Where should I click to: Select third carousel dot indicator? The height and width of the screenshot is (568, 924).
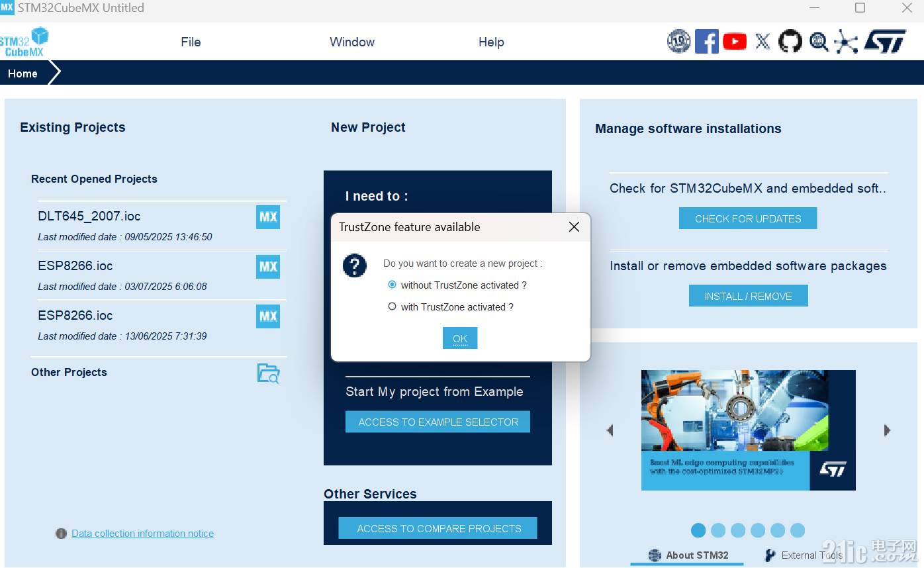click(738, 530)
